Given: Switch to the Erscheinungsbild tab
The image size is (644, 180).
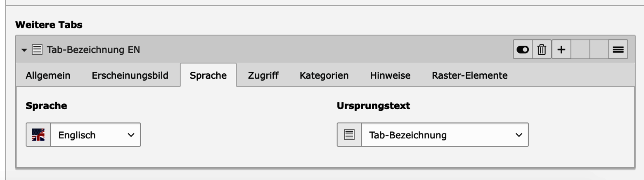Looking at the screenshot, I should point(130,75).
